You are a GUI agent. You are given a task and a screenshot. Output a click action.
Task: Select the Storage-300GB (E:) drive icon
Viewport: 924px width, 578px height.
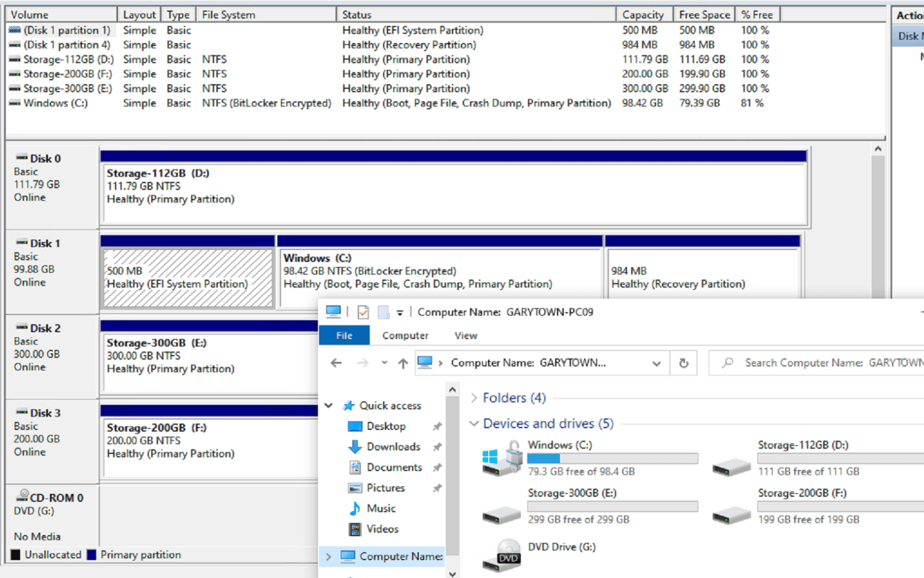[x=501, y=514]
